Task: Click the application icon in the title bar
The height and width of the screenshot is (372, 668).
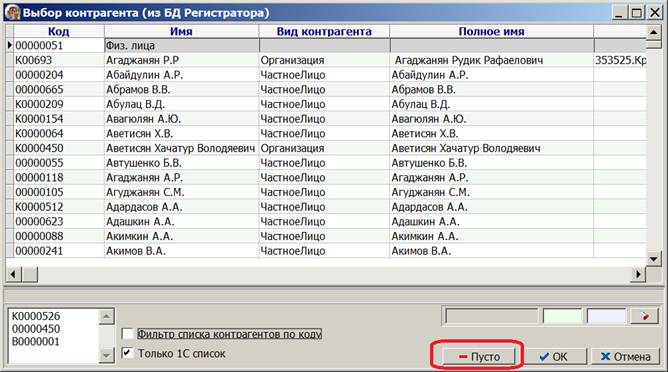Action: click(x=12, y=12)
